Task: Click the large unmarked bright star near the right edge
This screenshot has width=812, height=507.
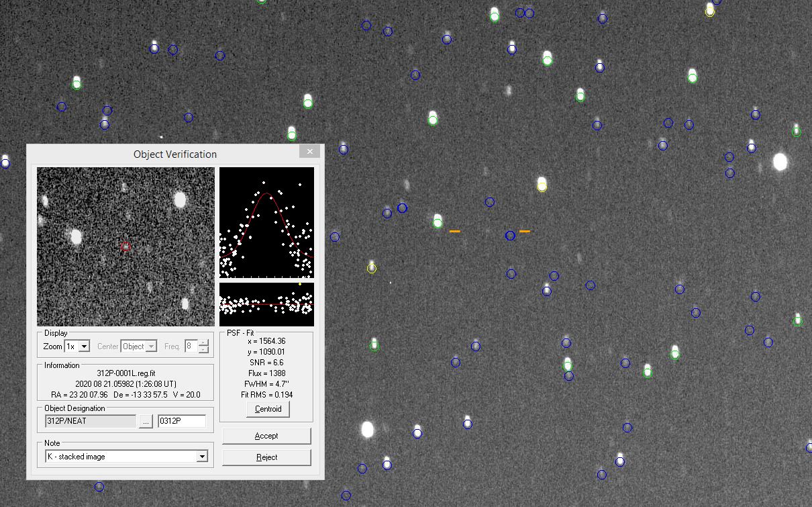Action: pos(780,162)
